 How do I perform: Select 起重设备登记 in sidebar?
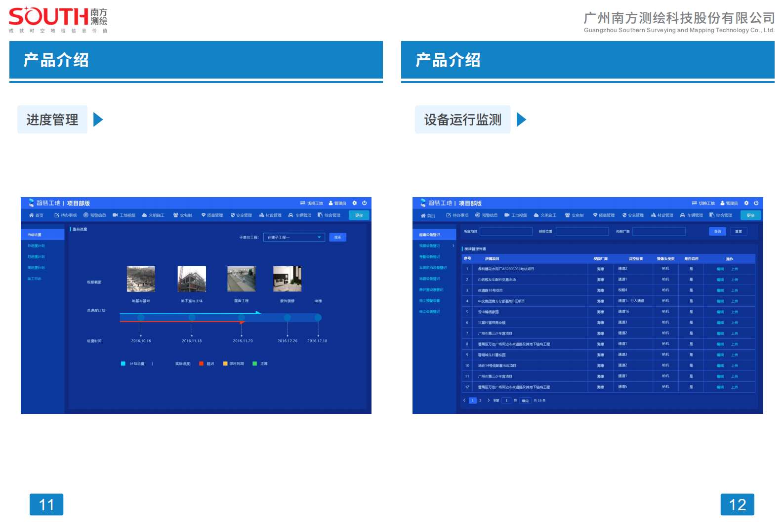(434, 235)
